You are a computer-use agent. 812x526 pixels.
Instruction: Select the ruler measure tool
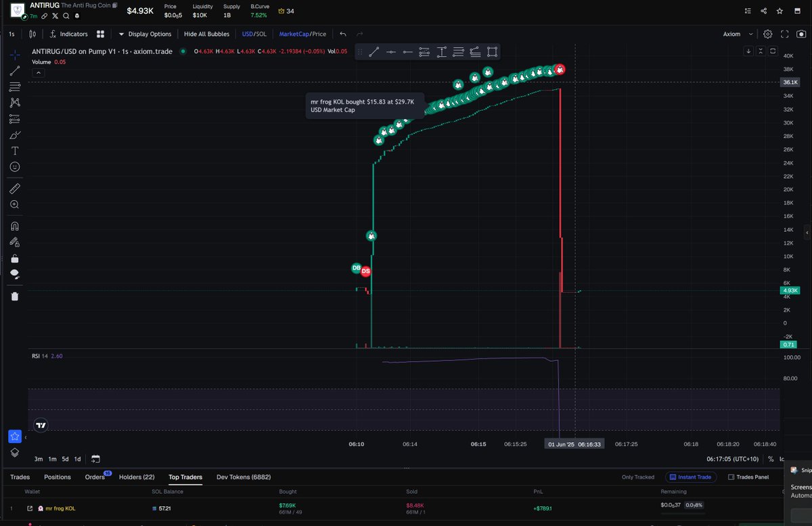click(x=15, y=188)
